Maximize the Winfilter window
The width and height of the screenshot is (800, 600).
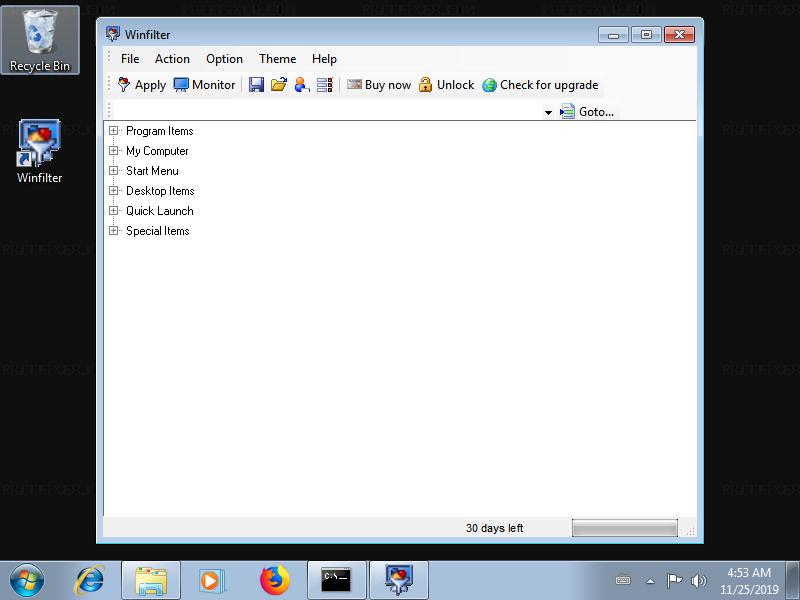pos(646,35)
